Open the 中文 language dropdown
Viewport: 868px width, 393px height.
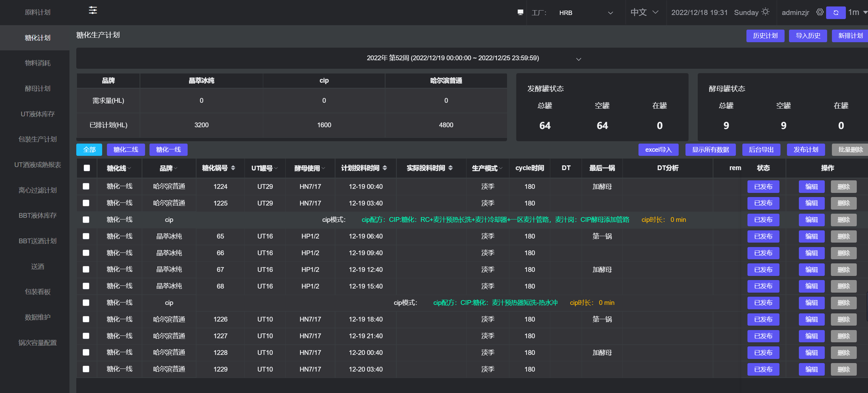click(644, 13)
